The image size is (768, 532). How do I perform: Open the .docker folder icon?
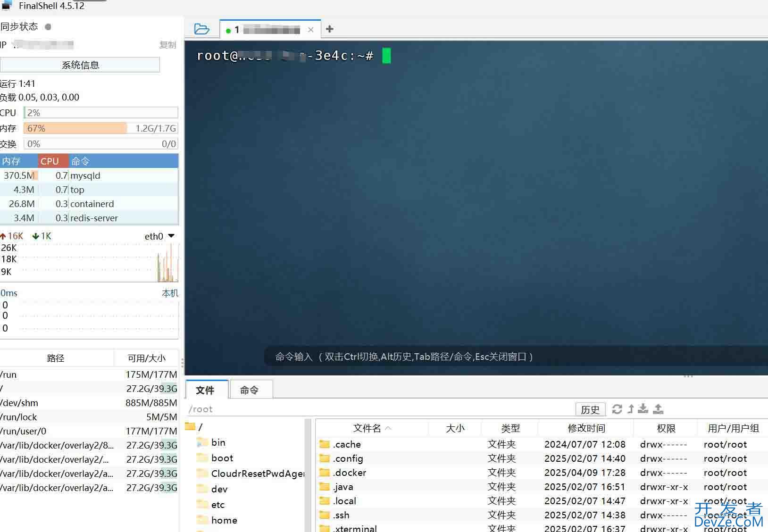click(x=325, y=473)
